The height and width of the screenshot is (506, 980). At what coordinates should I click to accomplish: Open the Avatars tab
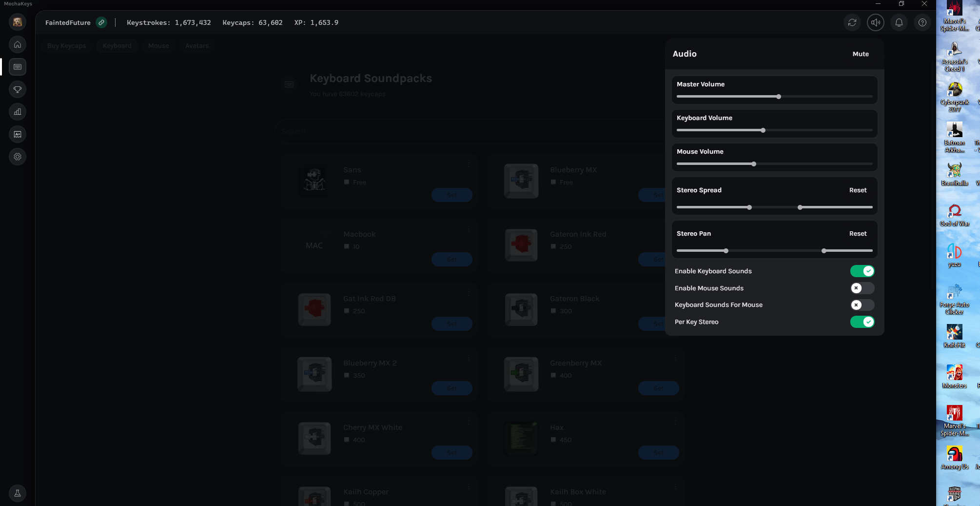[197, 46]
